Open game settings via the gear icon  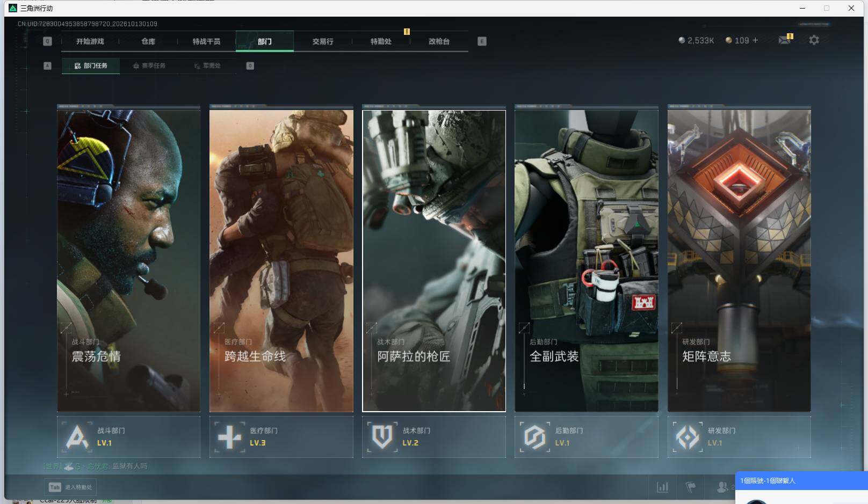pos(814,40)
